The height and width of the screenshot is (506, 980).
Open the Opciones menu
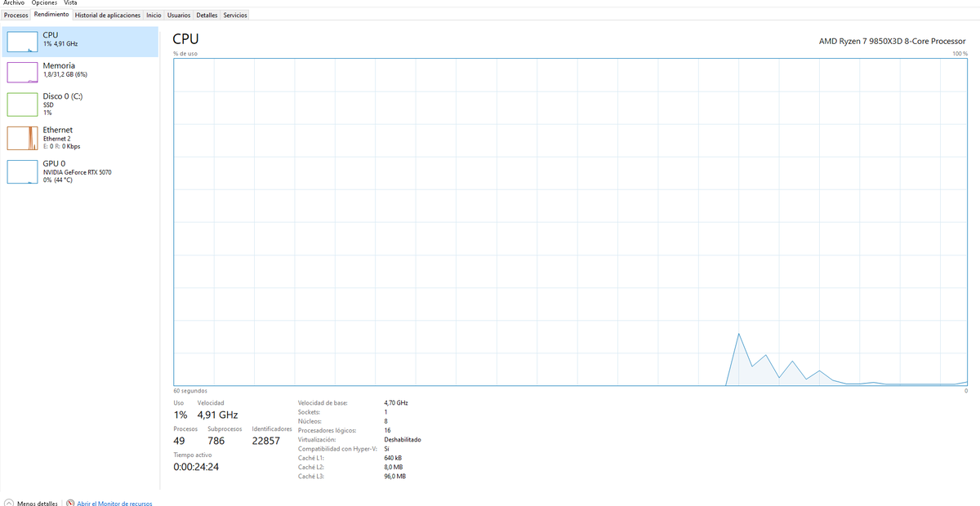point(44,3)
